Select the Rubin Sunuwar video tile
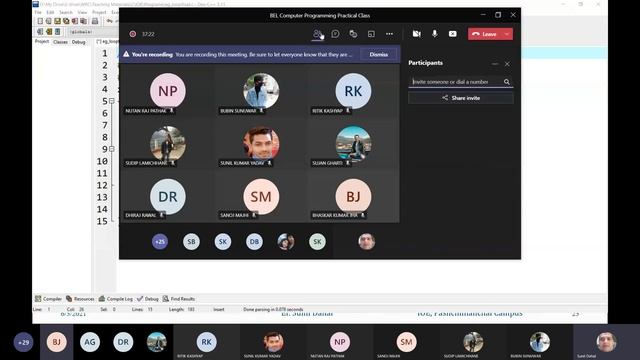The image size is (640, 360). point(261,91)
